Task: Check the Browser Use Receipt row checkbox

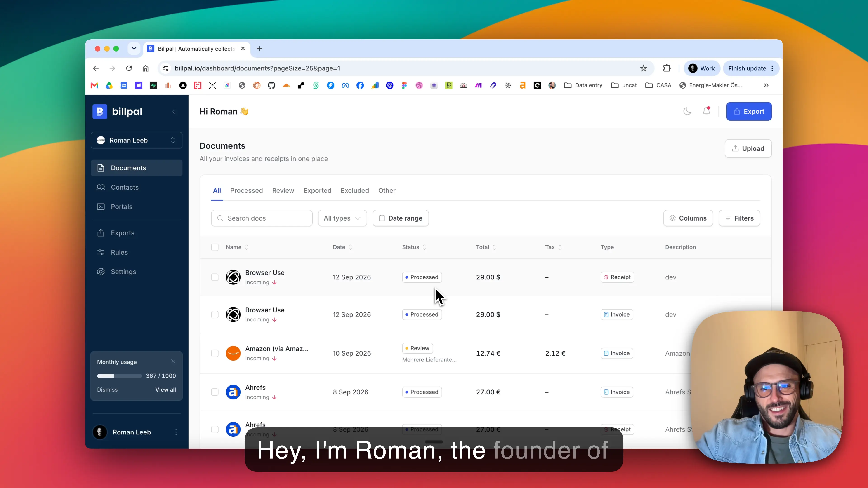Action: pyautogui.click(x=215, y=277)
